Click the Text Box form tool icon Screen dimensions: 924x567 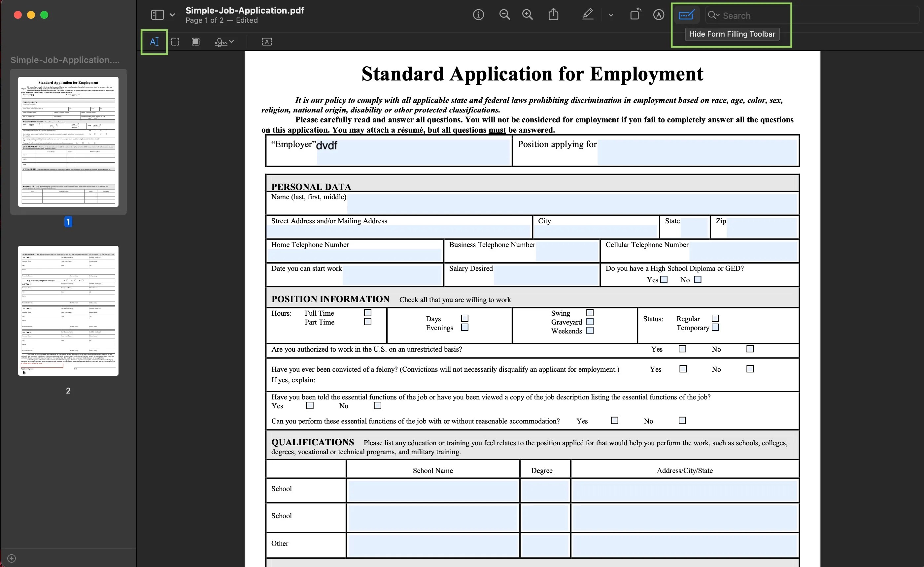(x=266, y=42)
